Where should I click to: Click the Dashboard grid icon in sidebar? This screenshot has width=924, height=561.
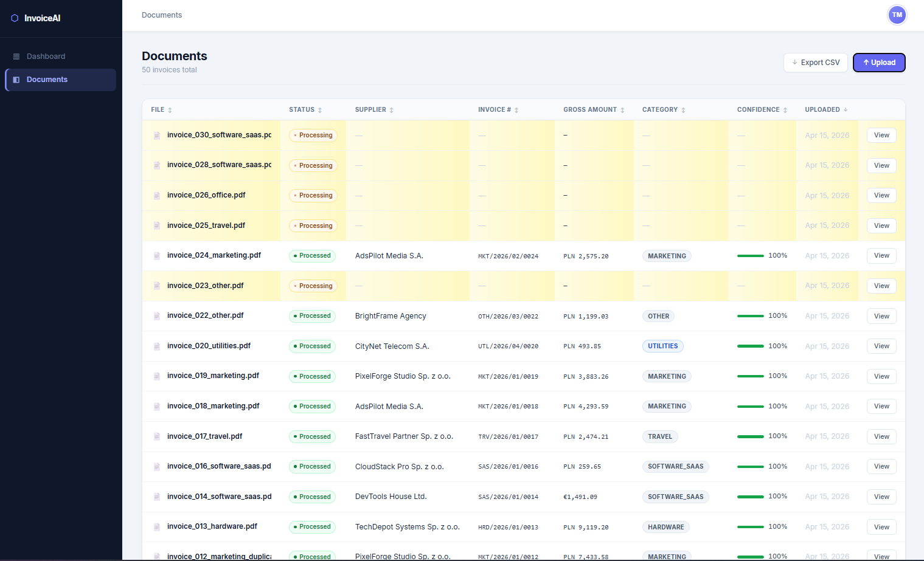(16, 57)
